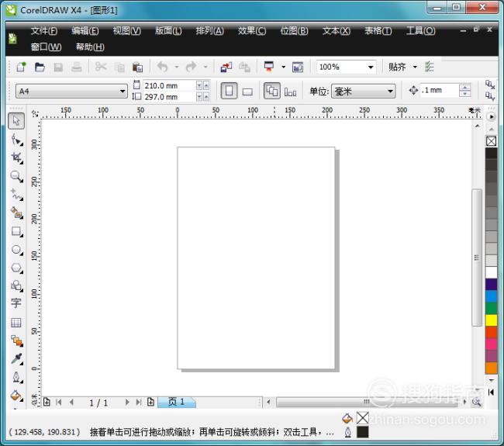Viewport: 504px width, 446px height.
Task: Select the Crop tool
Action: pos(16,158)
